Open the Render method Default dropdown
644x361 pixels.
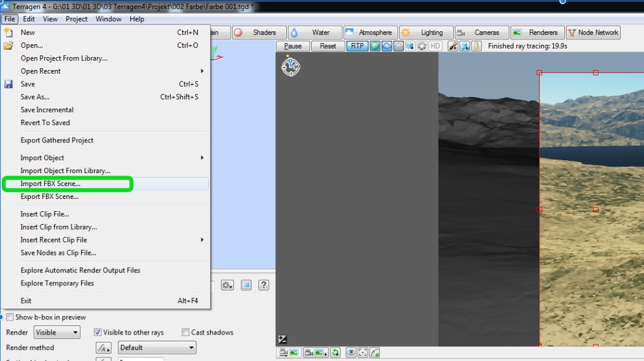coord(157,347)
